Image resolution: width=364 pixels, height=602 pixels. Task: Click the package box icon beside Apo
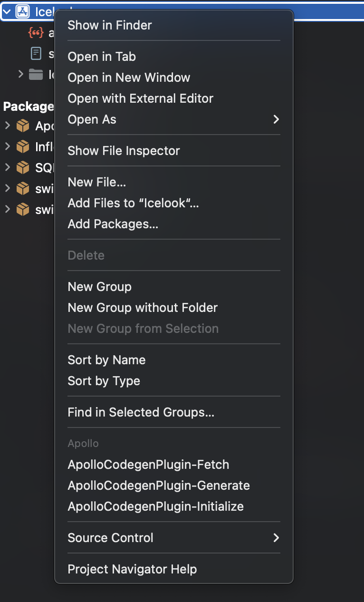point(23,126)
